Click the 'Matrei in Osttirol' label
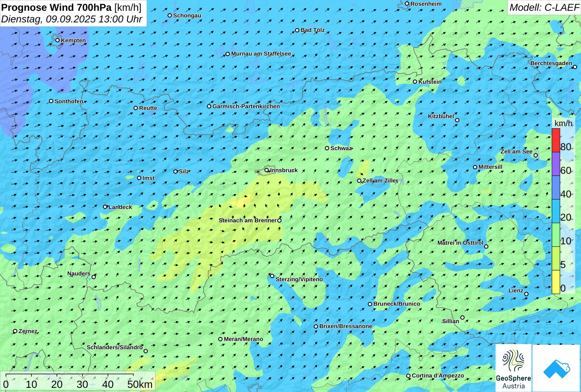Image resolution: width=581 pixels, height=392 pixels. 460,243
